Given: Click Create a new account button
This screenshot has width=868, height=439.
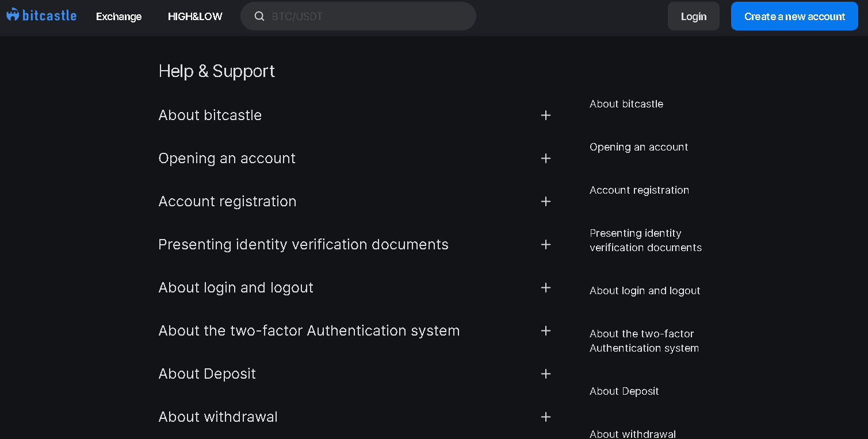Looking at the screenshot, I should tap(794, 17).
